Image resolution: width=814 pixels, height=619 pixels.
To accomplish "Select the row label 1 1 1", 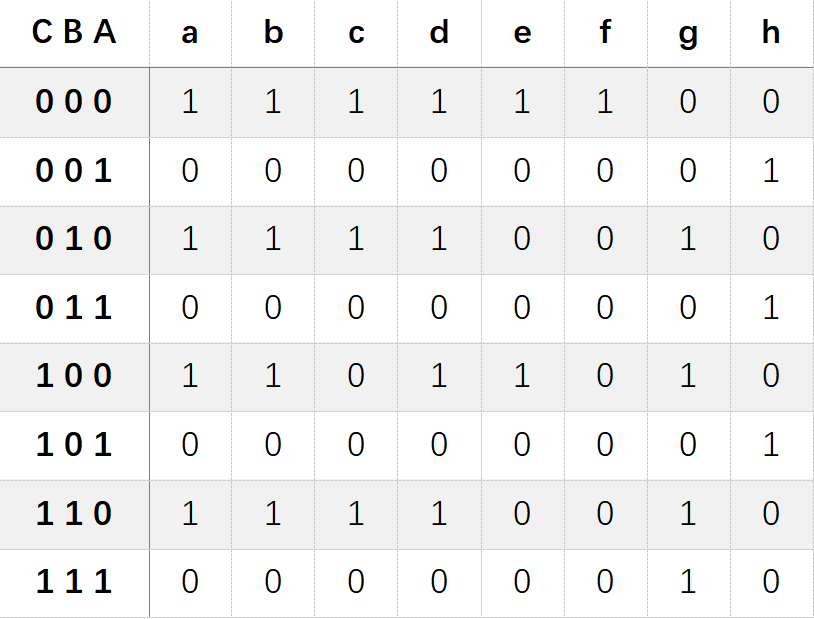I will [74, 582].
